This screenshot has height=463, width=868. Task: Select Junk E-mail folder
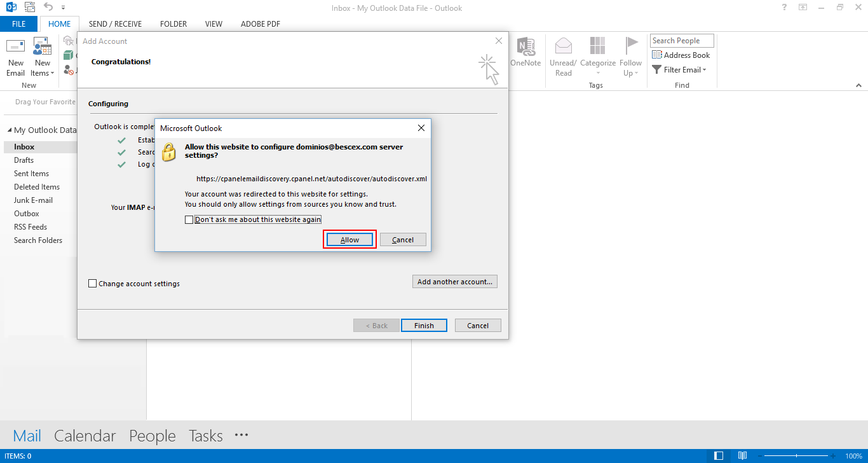point(33,200)
